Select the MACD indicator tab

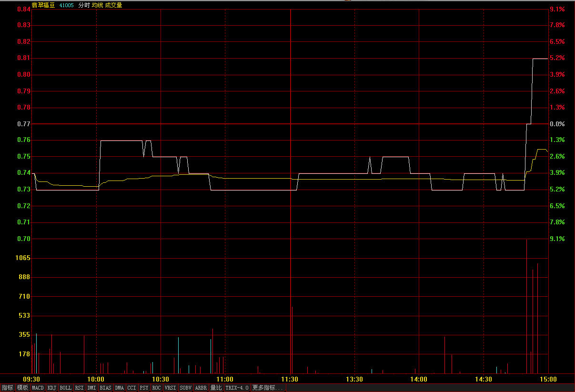click(38, 388)
